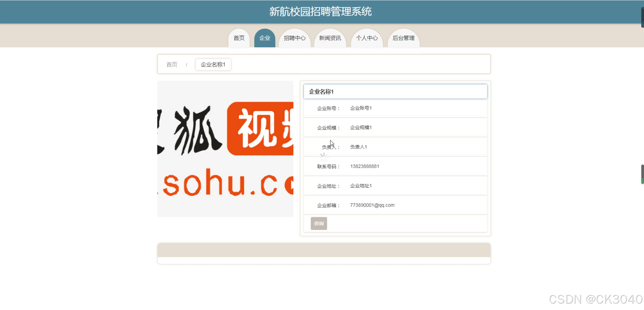
Task: Click the page's vertical scrollbar handle
Action: coord(642,174)
